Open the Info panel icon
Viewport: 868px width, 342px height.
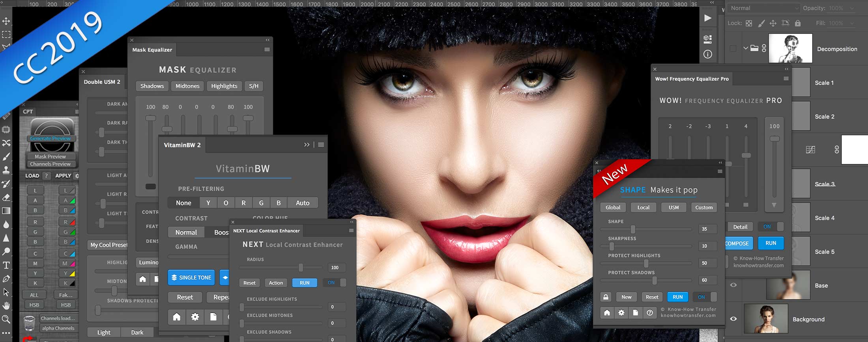coord(708,54)
